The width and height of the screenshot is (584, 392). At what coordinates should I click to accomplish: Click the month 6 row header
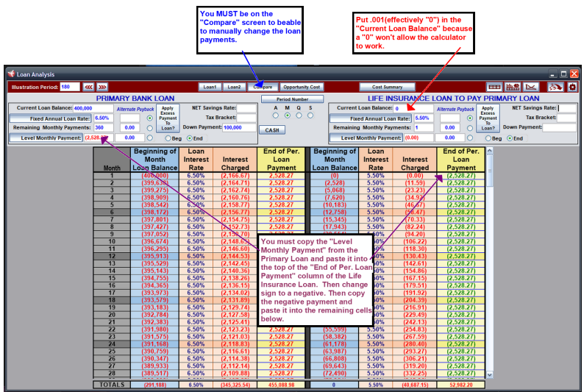point(112,213)
